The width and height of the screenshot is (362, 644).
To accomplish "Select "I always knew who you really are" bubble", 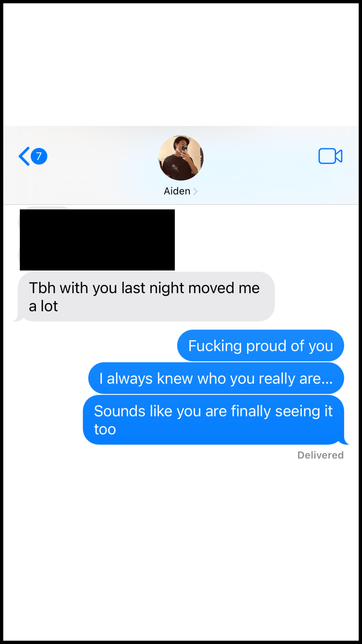I will tap(216, 378).
